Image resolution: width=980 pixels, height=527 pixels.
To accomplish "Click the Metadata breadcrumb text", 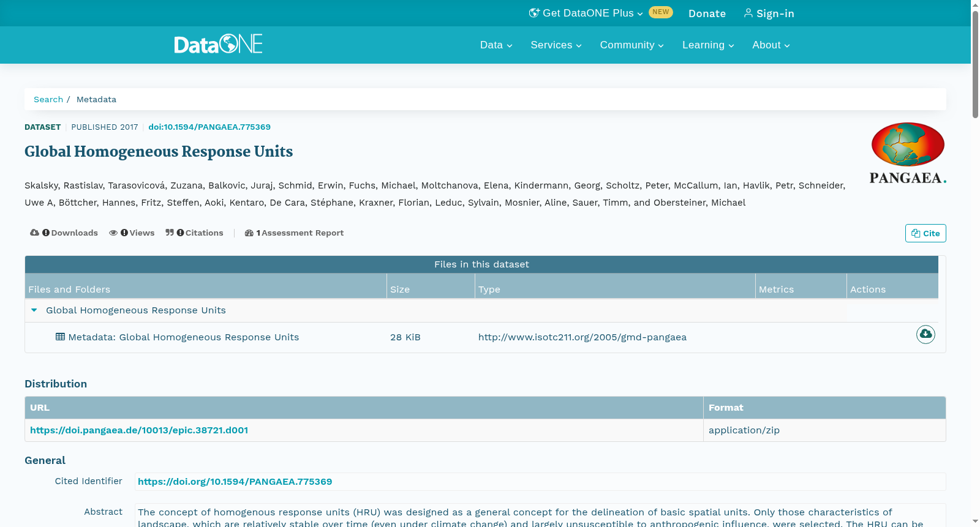I will (96, 99).
